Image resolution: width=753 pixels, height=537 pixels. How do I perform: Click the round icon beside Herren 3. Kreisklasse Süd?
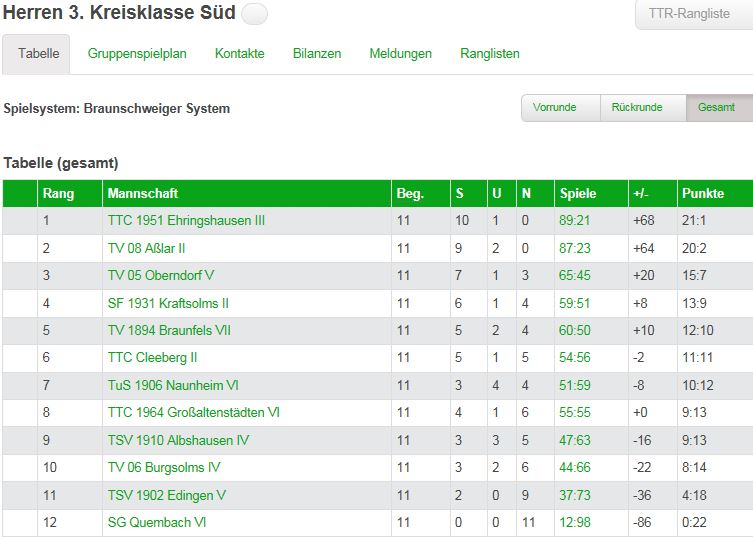pyautogui.click(x=255, y=14)
